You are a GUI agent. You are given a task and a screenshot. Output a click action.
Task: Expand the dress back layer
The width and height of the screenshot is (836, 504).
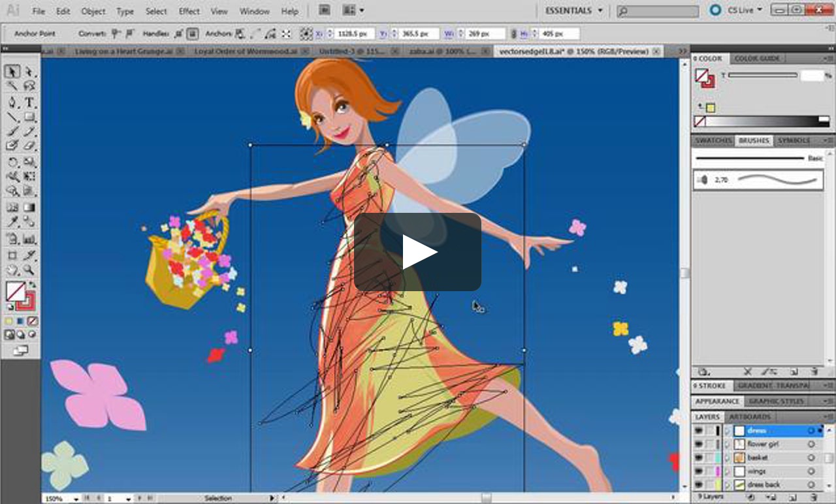727,485
